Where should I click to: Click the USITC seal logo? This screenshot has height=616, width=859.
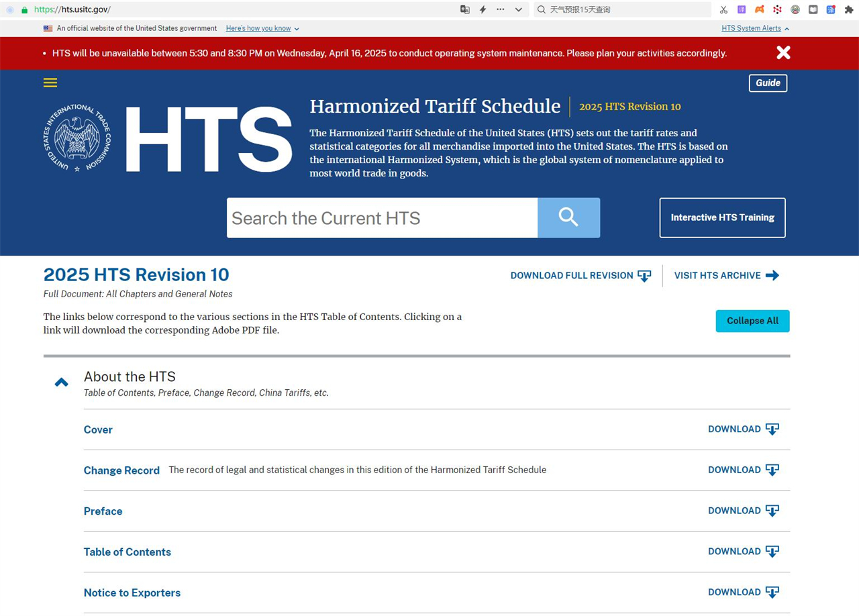pyautogui.click(x=78, y=138)
